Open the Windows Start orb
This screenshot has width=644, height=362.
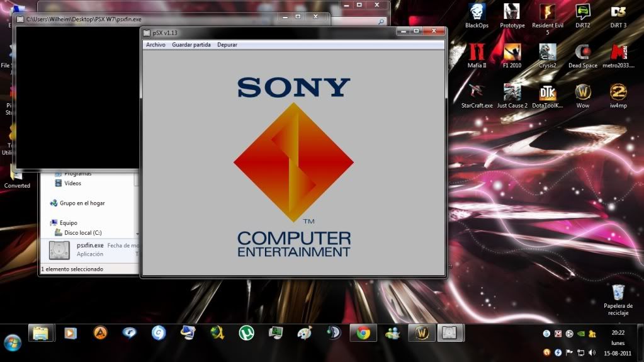pos(13,342)
